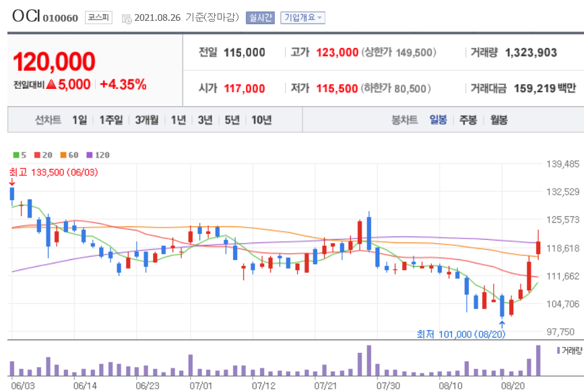Open the 기업개요 dropdown

(303, 18)
